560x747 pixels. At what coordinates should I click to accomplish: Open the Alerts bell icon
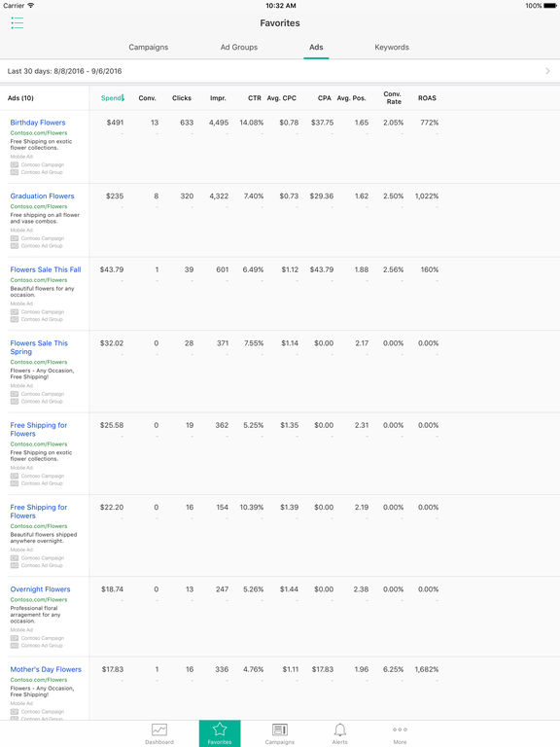(339, 729)
